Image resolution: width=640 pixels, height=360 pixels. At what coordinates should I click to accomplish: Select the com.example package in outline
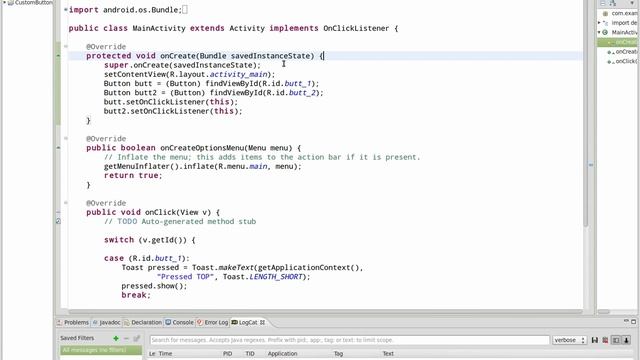[621, 13]
